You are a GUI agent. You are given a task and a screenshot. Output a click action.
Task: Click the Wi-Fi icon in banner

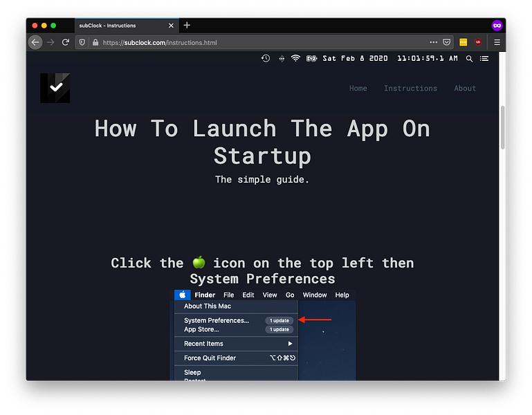click(295, 58)
